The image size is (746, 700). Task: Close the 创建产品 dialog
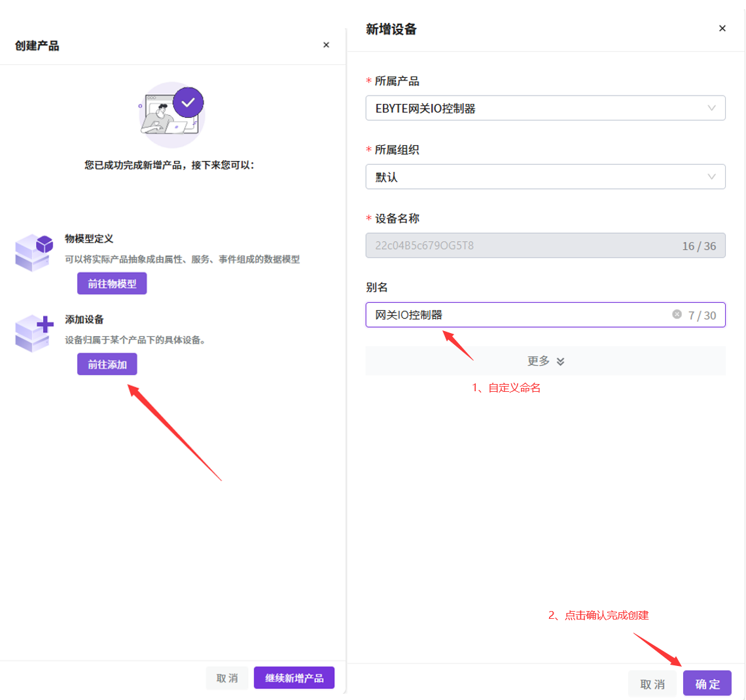point(326,45)
